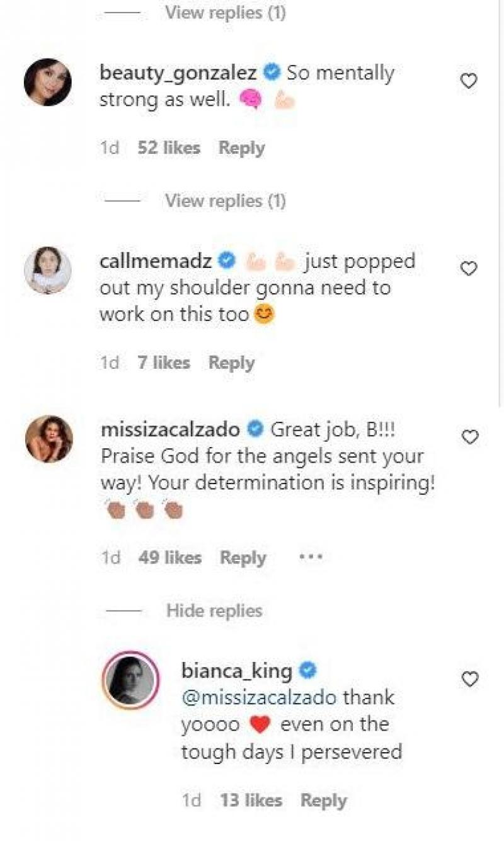Open callmemadz's profile picture
This screenshot has height=841, width=504.
click(x=48, y=270)
